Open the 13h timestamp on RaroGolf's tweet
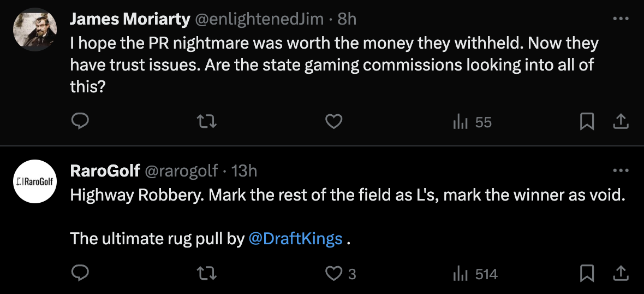644x294 pixels. point(244,171)
